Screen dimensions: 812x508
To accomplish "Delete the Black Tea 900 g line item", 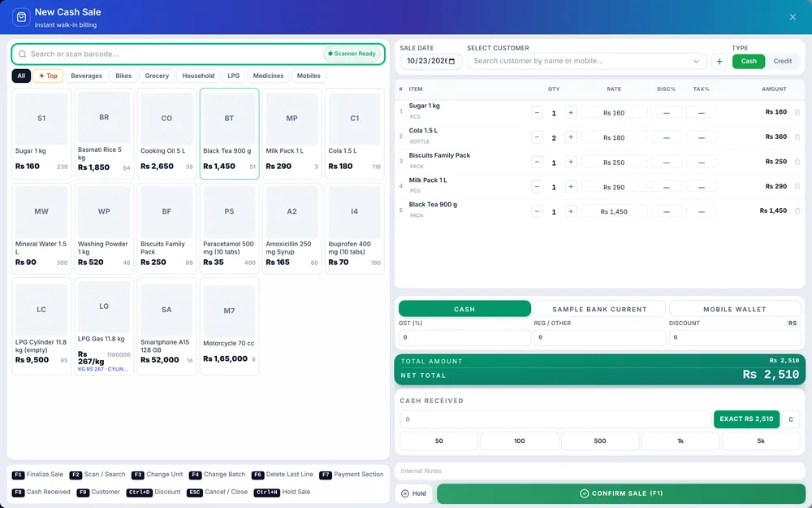I will (x=797, y=211).
